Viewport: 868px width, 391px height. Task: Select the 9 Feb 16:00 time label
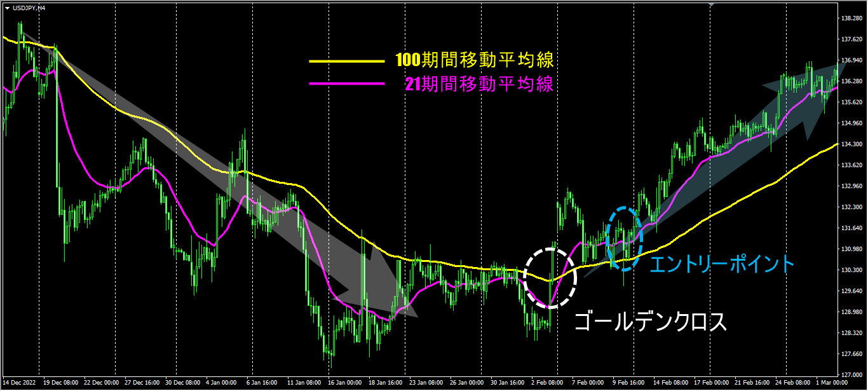pos(629,383)
